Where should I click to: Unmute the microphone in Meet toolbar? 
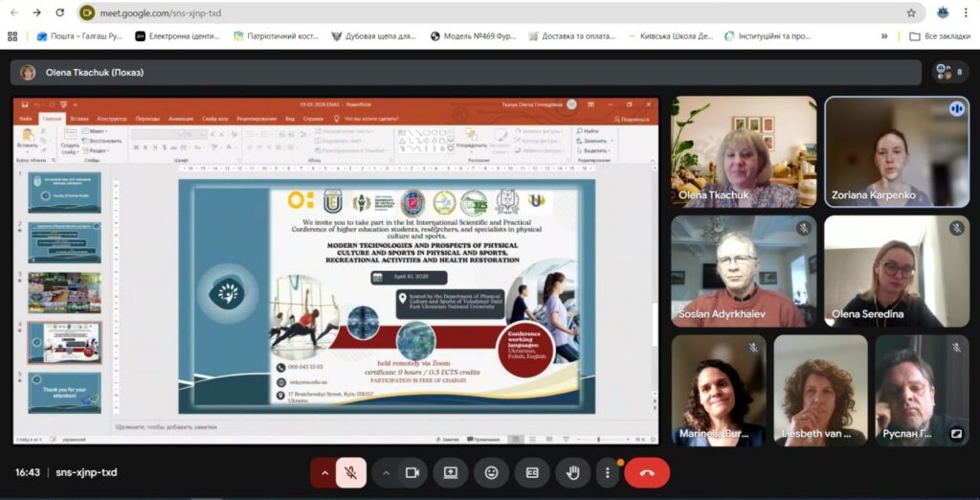coord(351,472)
